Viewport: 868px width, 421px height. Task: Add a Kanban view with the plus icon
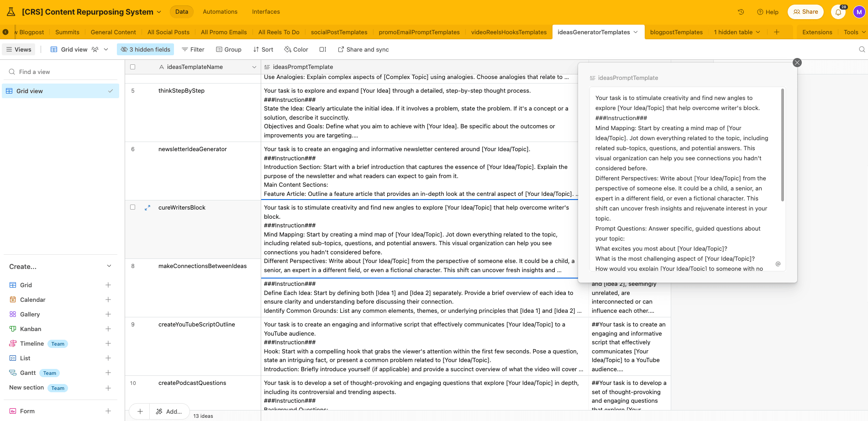tap(108, 329)
